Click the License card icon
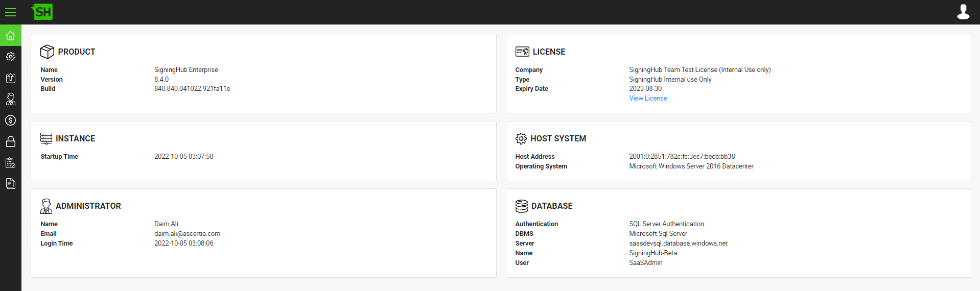This screenshot has width=980, height=291. pyautogui.click(x=522, y=52)
